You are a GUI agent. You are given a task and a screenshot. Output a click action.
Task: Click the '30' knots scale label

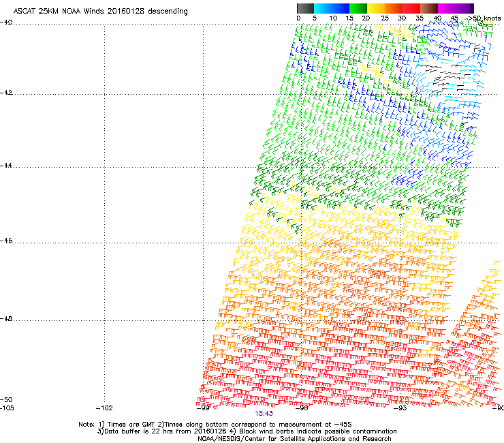click(x=402, y=18)
